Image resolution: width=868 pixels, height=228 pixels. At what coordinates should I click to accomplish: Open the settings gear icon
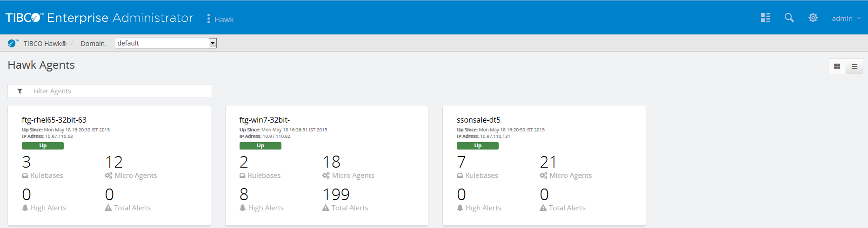coord(813,18)
